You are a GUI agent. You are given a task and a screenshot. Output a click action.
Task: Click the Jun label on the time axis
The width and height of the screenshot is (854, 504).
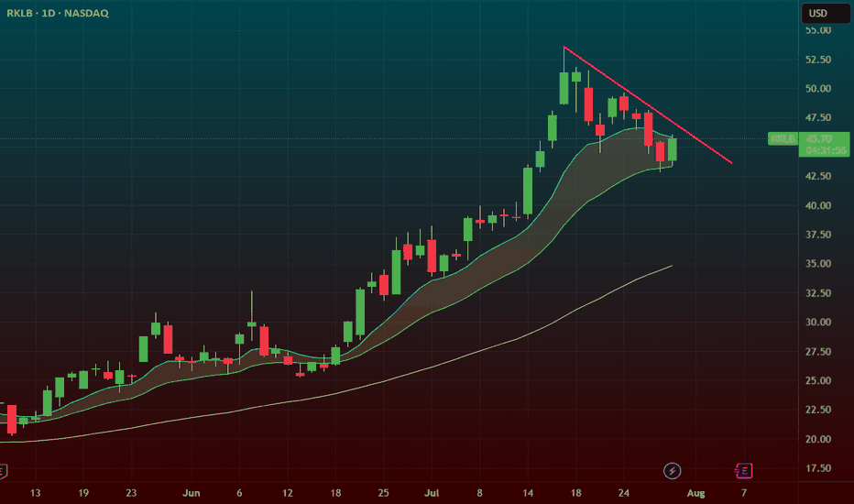tap(192, 493)
